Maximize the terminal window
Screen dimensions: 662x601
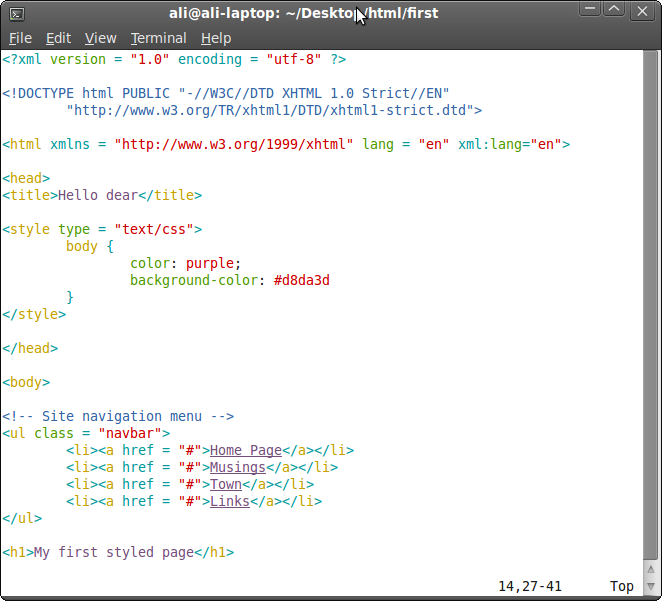[x=614, y=9]
